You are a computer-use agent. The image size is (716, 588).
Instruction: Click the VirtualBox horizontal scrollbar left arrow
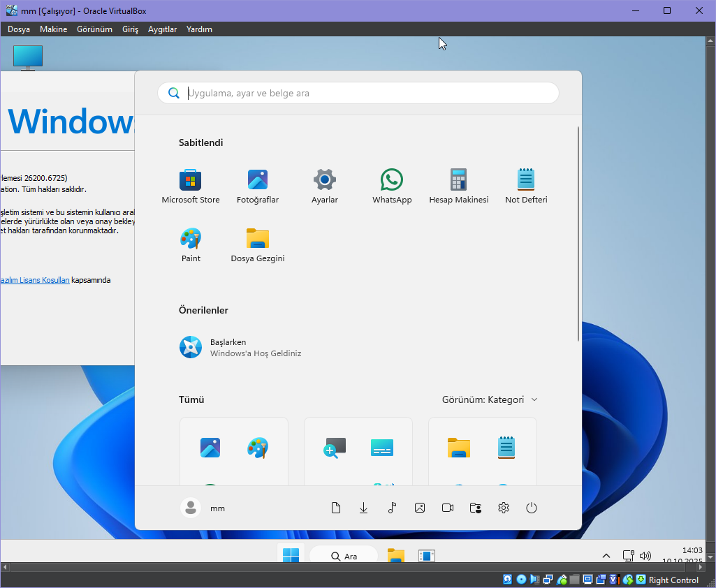pos(5,567)
